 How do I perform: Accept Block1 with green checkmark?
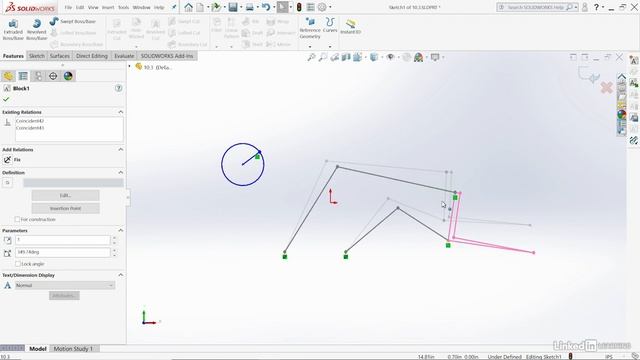pos(6,99)
